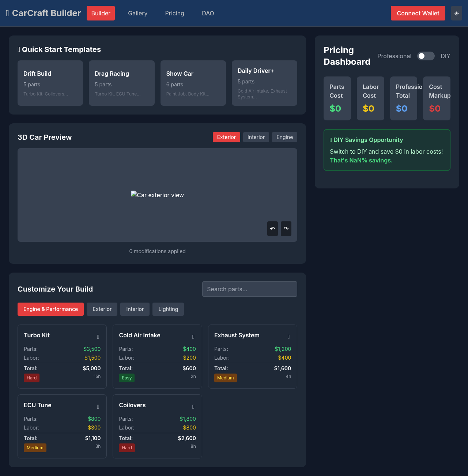Click the ECU Tune card icon

click(x=98, y=406)
